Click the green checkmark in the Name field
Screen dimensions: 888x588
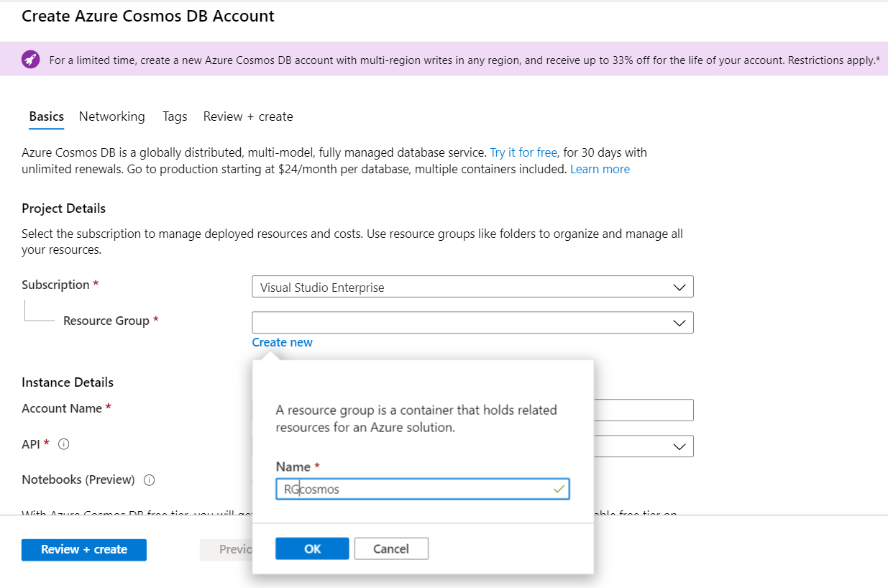(x=559, y=490)
